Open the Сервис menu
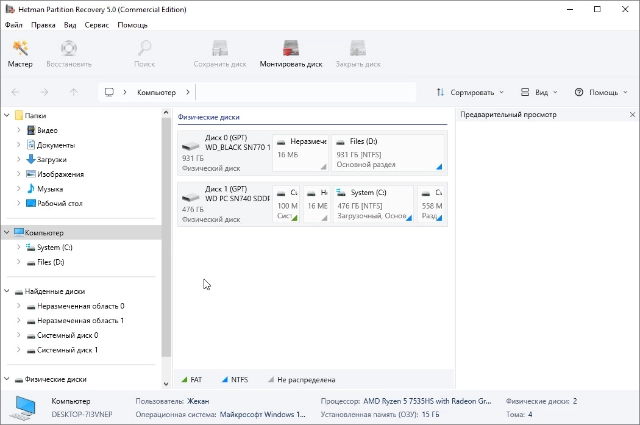Image resolution: width=640 pixels, height=425 pixels. point(97,25)
